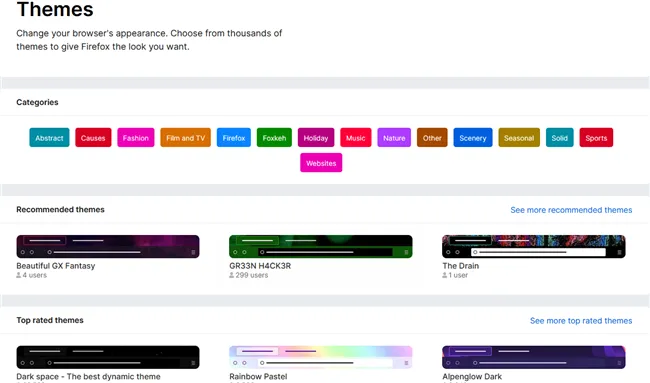Screen dimensions: 650x383
Task: Open GR33N H4CK3R theme preview image
Action: 321,246
